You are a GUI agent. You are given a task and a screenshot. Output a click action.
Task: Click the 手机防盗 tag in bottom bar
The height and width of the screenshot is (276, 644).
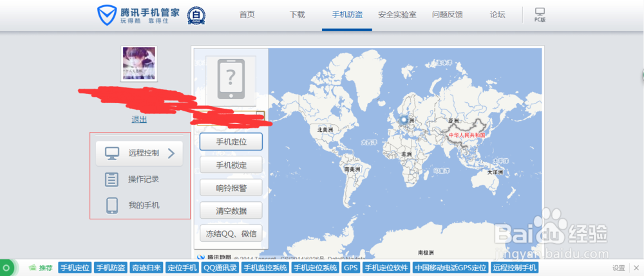tap(111, 268)
